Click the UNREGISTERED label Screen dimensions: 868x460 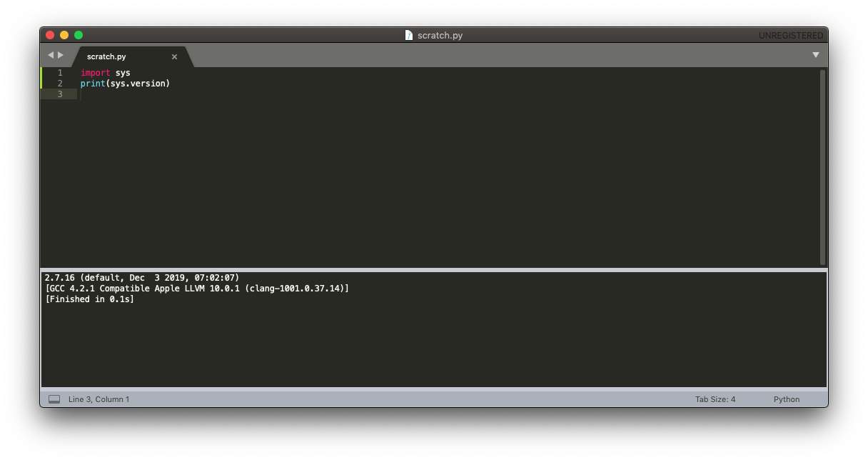pyautogui.click(x=791, y=34)
